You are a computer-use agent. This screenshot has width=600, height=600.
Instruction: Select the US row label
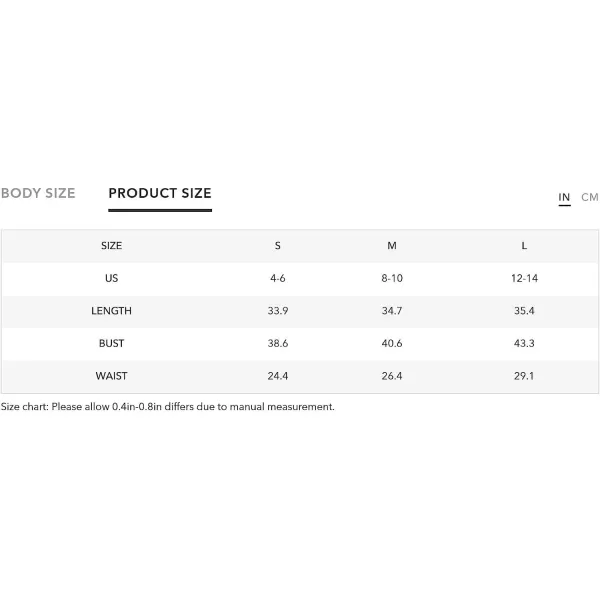pos(111,278)
